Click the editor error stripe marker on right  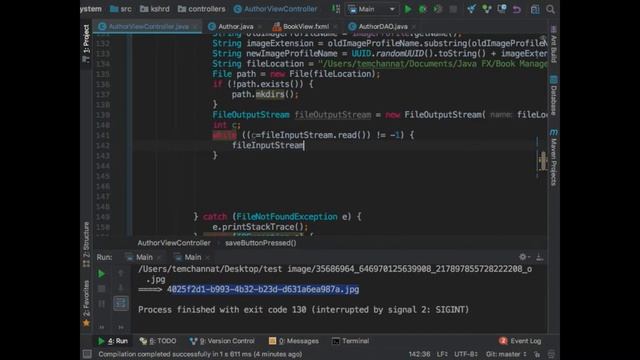[x=543, y=160]
